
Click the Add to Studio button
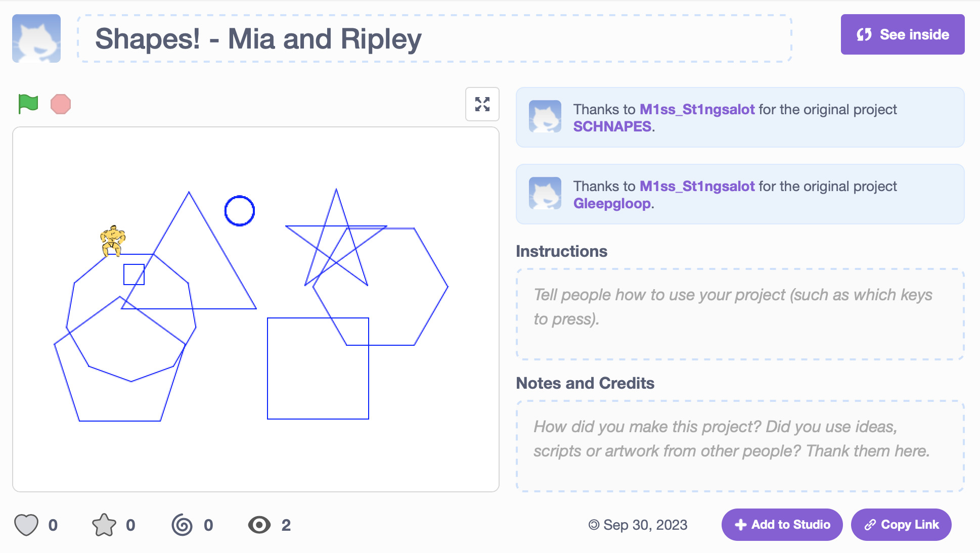[x=781, y=525]
